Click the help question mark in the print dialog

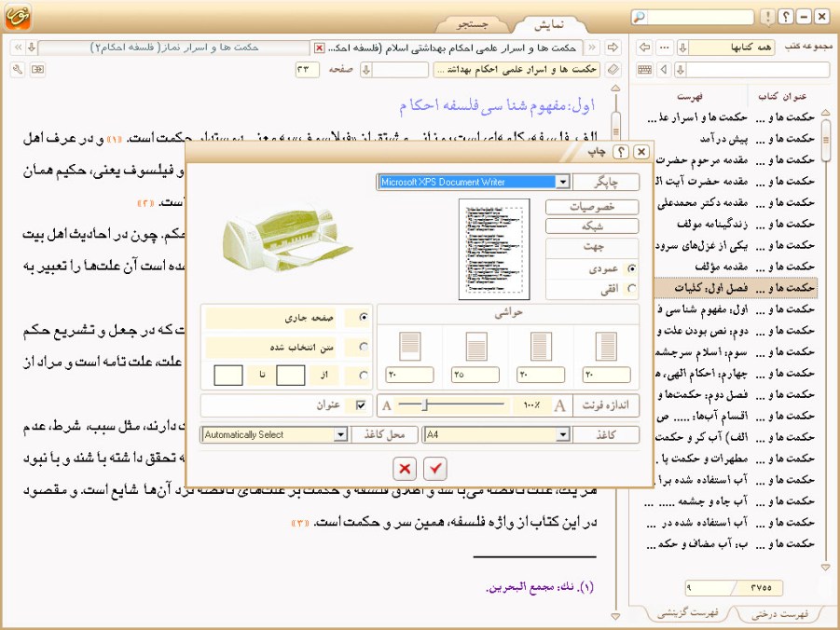[x=620, y=152]
